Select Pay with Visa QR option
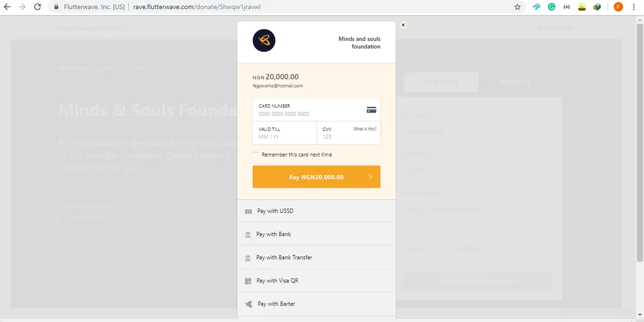 [316, 280]
